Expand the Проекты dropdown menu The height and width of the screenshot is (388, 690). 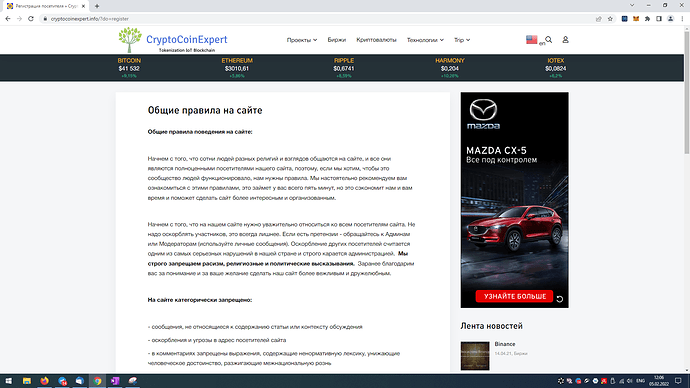coord(302,40)
